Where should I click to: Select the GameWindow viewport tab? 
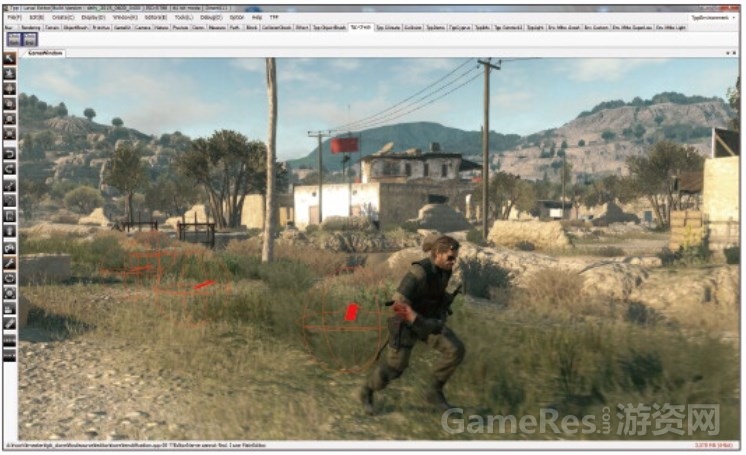[x=45, y=53]
